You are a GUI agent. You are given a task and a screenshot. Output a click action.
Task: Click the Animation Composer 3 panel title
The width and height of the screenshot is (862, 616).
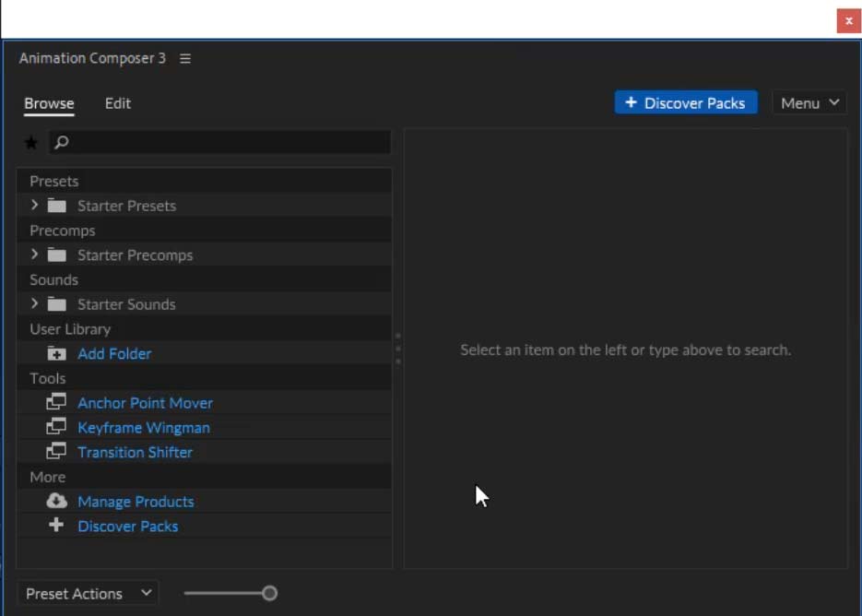pos(92,58)
